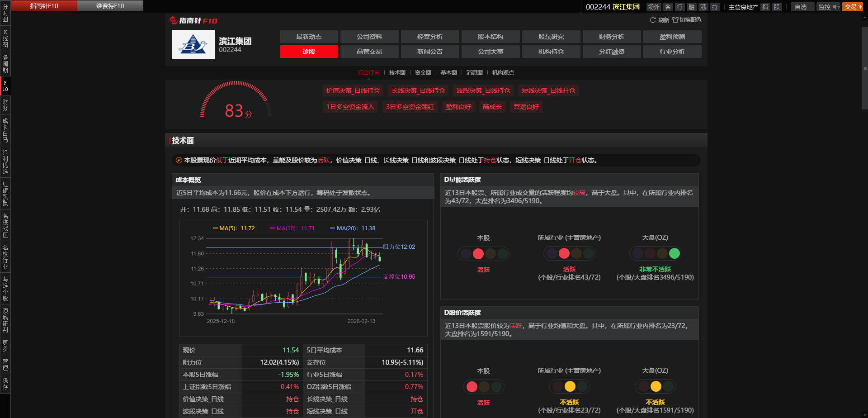
Task: Open the 财务分析 menu tab
Action: tap(612, 37)
